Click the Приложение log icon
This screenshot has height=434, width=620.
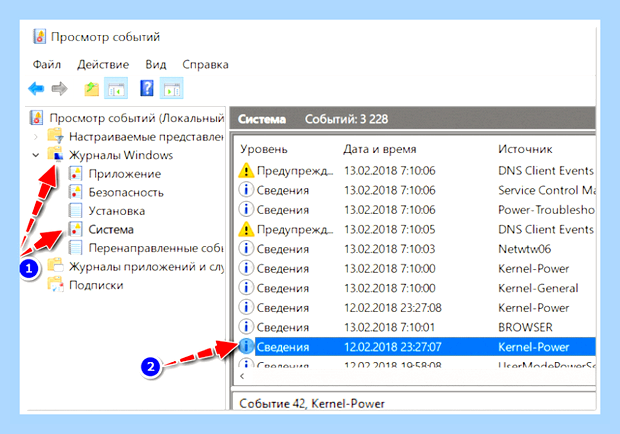point(75,174)
